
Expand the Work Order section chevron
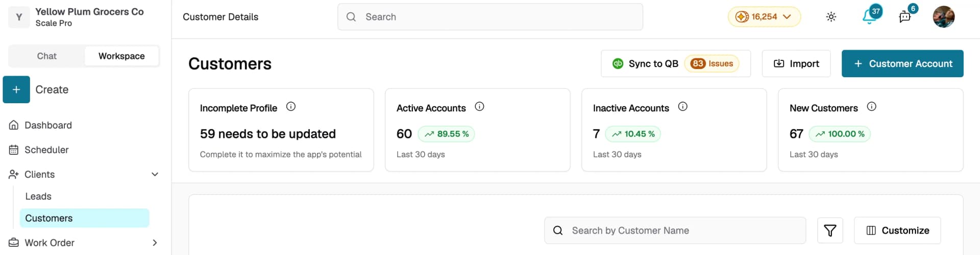pyautogui.click(x=155, y=243)
